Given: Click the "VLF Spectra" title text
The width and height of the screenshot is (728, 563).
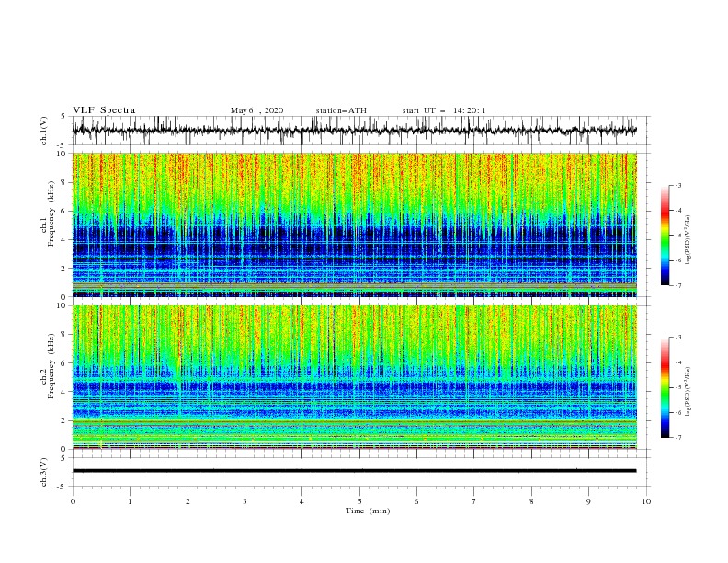Looking at the screenshot, I should (x=104, y=110).
